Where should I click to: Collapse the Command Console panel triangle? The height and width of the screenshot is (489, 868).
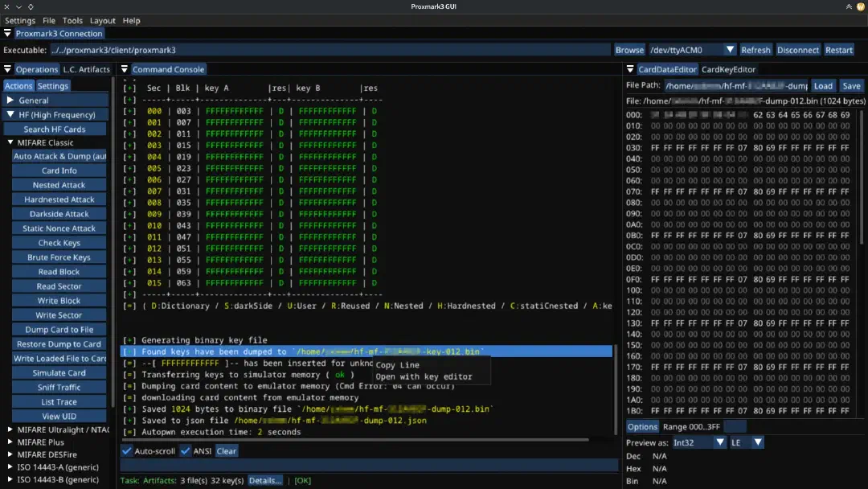[x=124, y=69]
